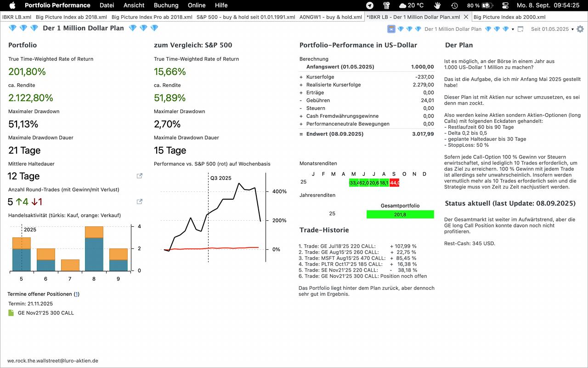Screen dimensions: 588x368
Task: Select the GE Nov21'25 300 CALL entry
Action: [46, 313]
